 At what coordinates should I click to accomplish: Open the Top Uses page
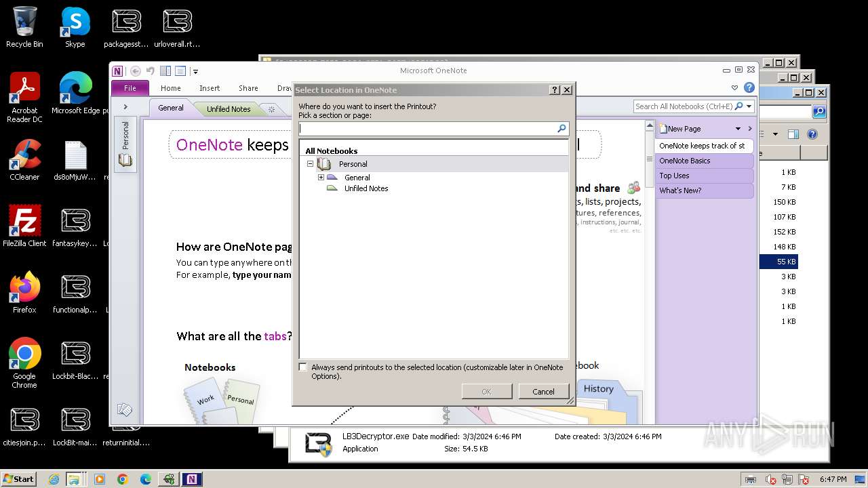pyautogui.click(x=704, y=176)
